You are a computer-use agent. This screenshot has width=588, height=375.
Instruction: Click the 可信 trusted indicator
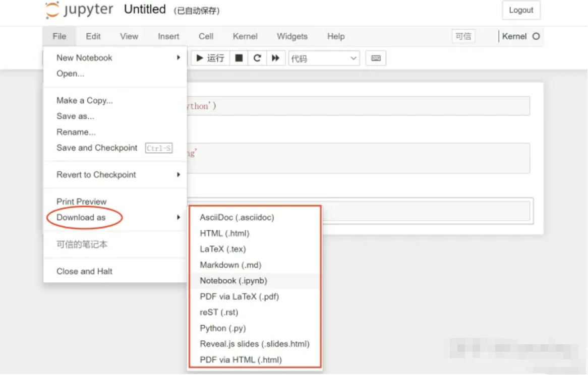click(463, 36)
